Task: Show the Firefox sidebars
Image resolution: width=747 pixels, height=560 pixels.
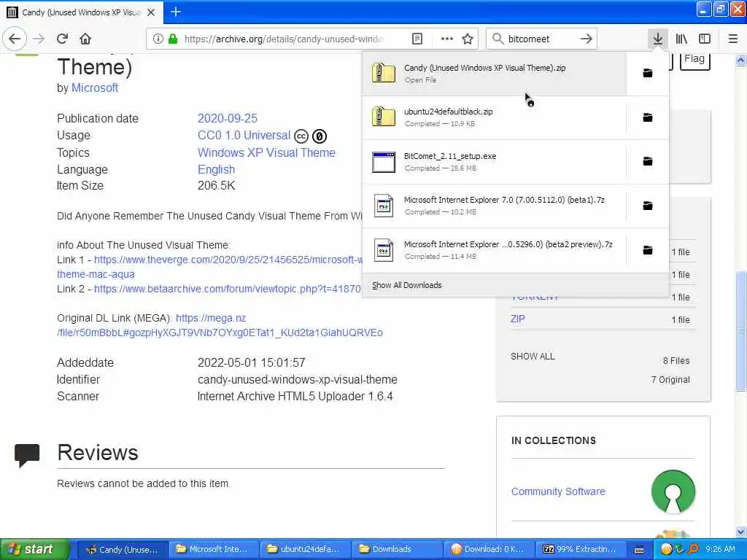Action: tap(705, 39)
